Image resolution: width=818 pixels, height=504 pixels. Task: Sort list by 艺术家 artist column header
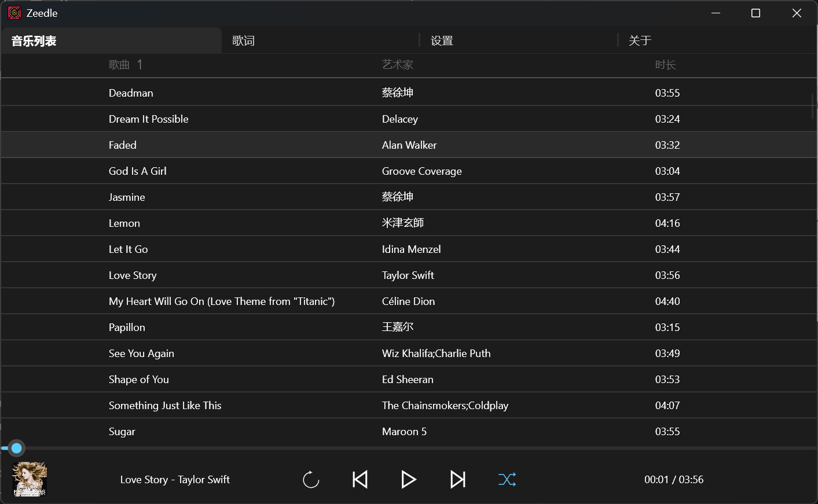[x=398, y=65]
